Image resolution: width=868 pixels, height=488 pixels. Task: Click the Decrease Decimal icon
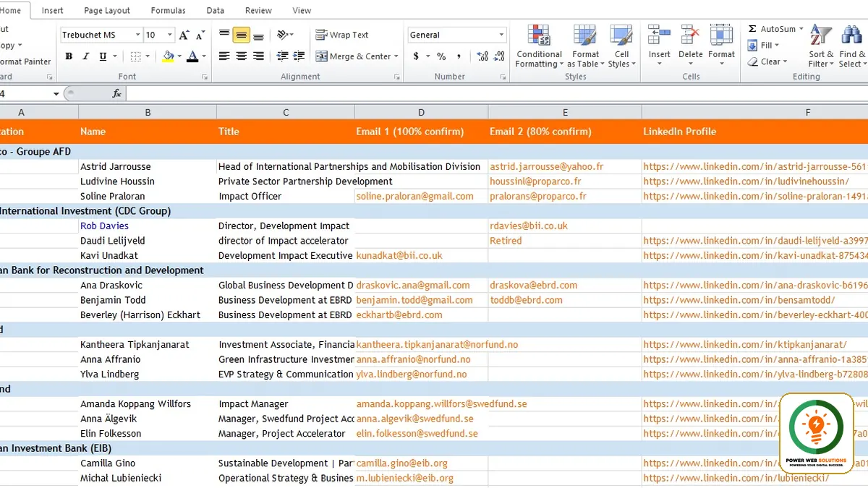[x=498, y=56]
